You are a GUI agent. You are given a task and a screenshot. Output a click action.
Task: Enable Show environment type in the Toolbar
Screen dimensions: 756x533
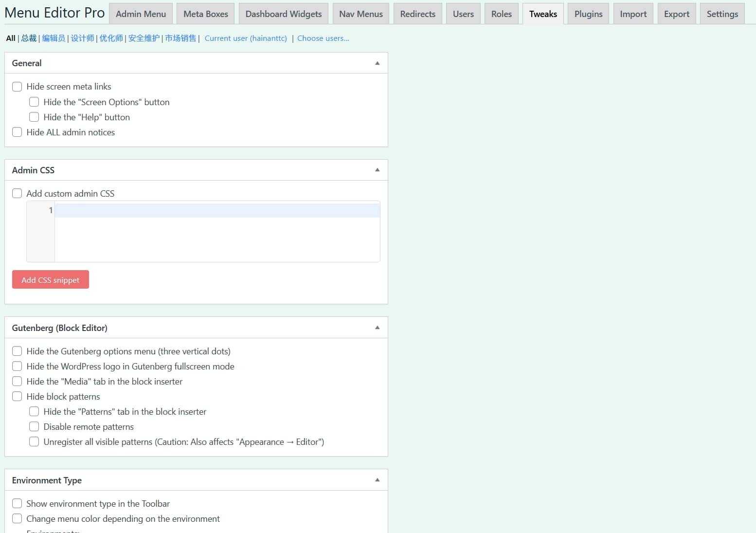[17, 504]
